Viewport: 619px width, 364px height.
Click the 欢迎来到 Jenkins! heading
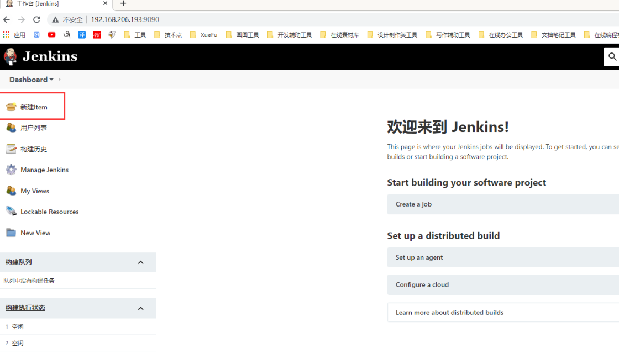pos(448,127)
